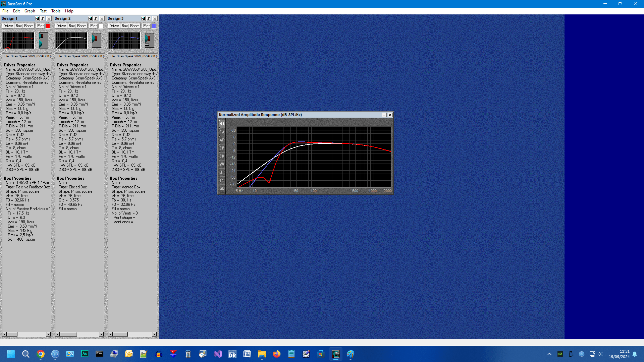This screenshot has width=644, height=362.
Task: Select the CA custom amplitude graph button
Action: click(x=222, y=132)
